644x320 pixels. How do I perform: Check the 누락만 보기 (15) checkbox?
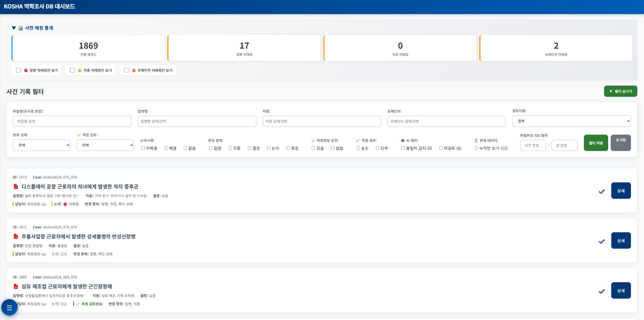coord(476,148)
